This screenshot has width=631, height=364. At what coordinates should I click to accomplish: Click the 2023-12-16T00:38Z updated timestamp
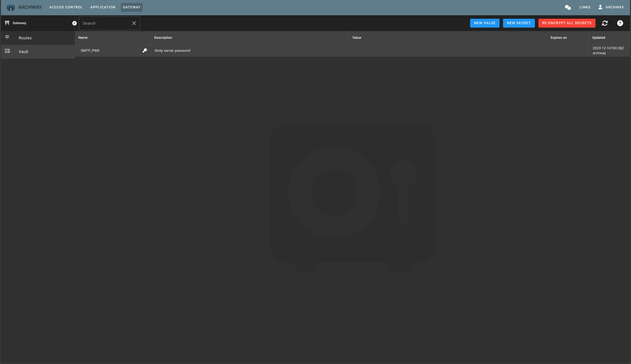(x=608, y=48)
